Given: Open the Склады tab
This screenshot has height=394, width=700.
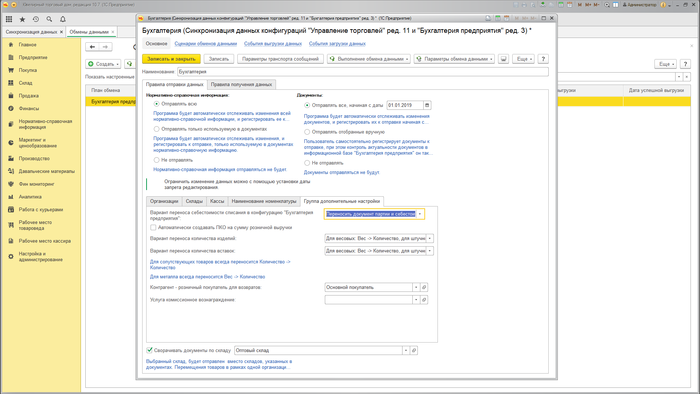Looking at the screenshot, I should 194,201.
